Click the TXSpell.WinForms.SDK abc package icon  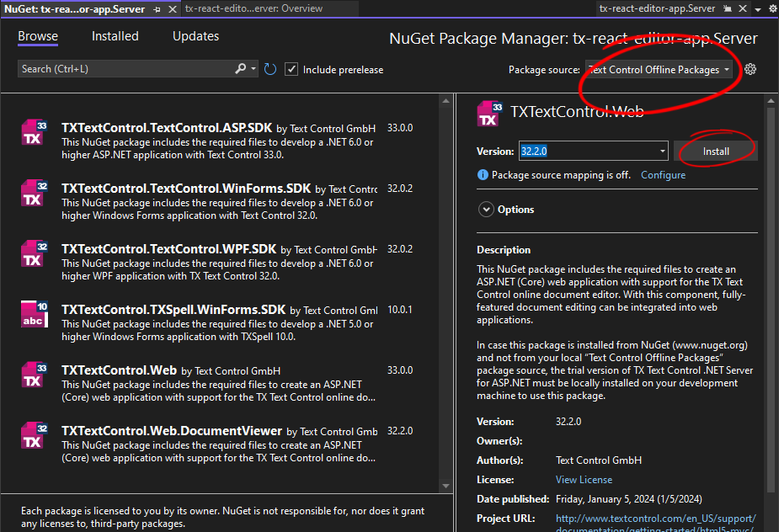35,315
